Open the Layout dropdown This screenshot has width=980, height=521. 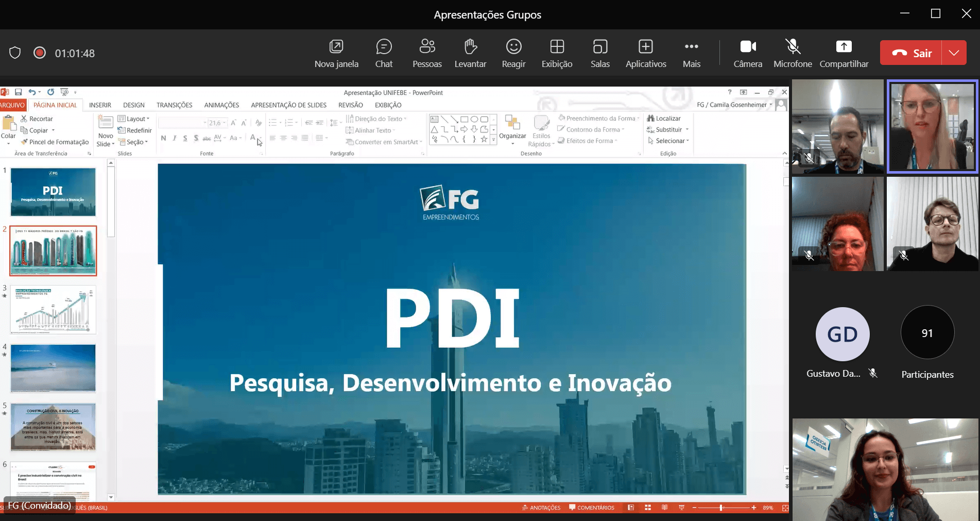pyautogui.click(x=133, y=119)
